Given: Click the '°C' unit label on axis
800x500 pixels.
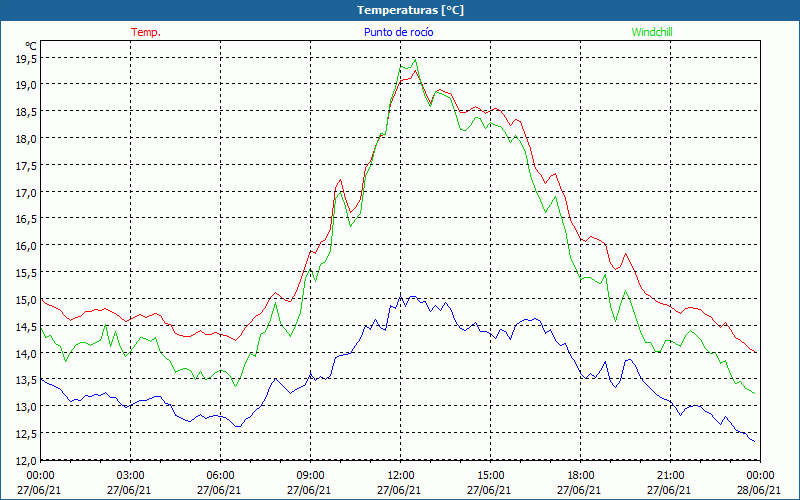Looking at the screenshot, I should 31,46.
